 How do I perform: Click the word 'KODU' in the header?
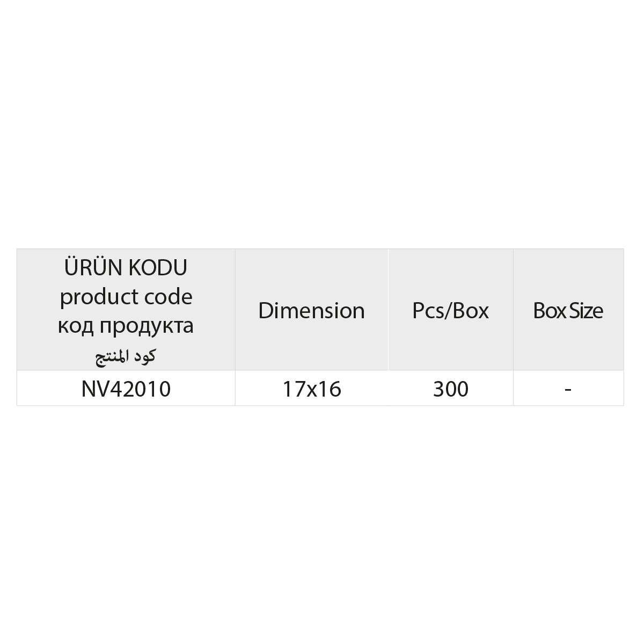(x=158, y=268)
